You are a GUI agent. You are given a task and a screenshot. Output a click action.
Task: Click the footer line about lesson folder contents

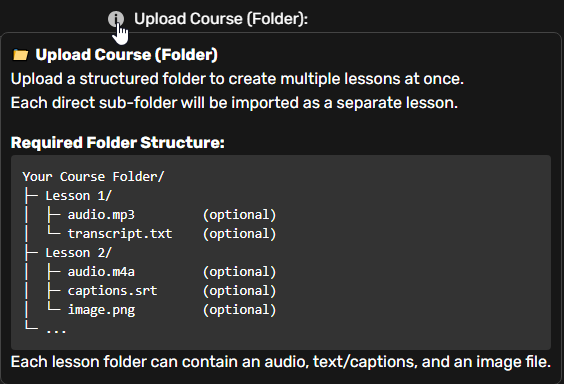(281, 362)
